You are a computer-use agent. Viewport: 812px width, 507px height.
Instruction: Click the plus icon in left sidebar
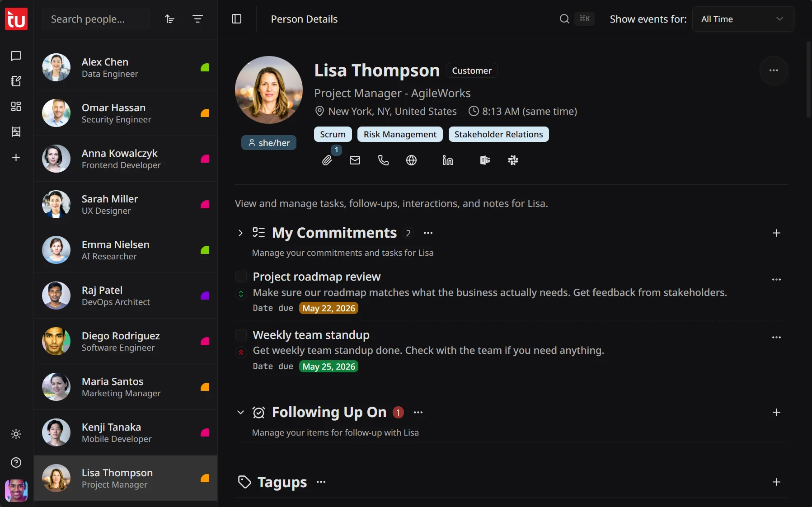coord(16,157)
